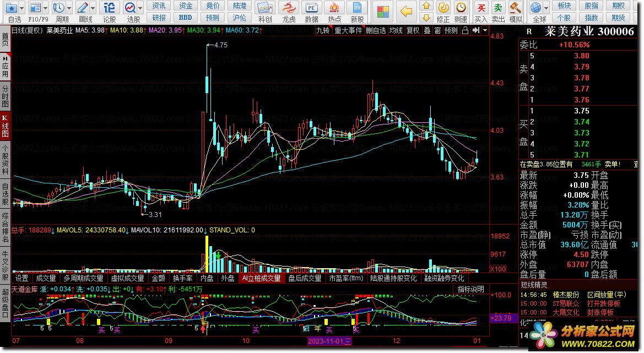644x353 pixels.
Task: Open the 龙虎 dragon-tiger list icon
Action: (289, 8)
